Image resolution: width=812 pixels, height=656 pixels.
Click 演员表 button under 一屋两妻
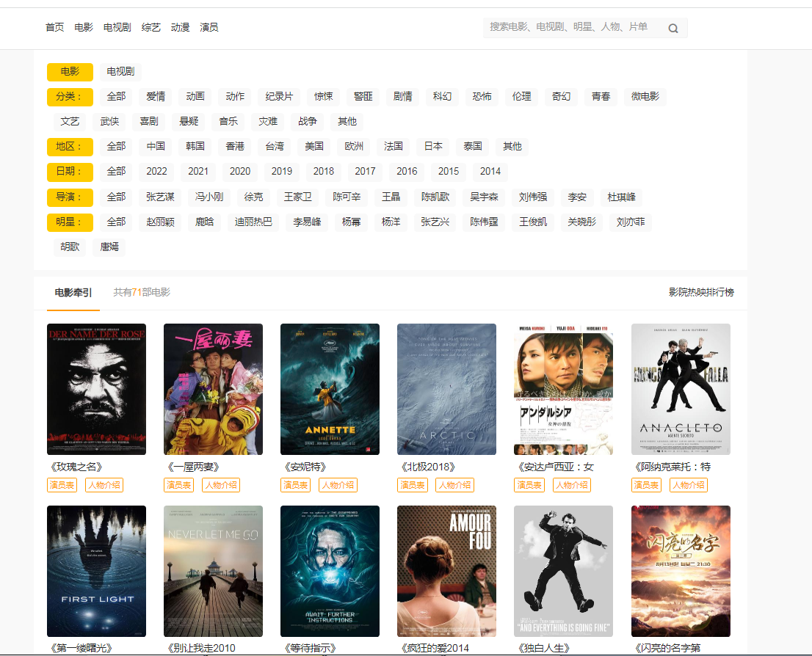(x=178, y=485)
